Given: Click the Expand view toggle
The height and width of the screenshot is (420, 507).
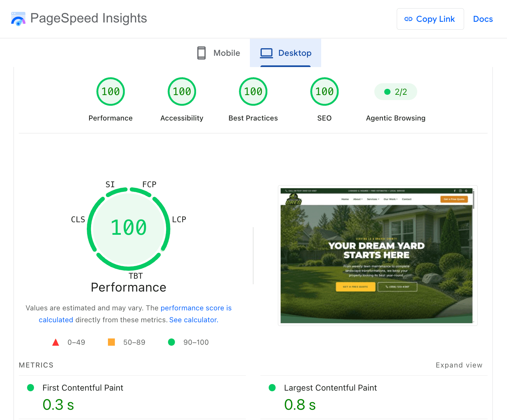Looking at the screenshot, I should 459,365.
